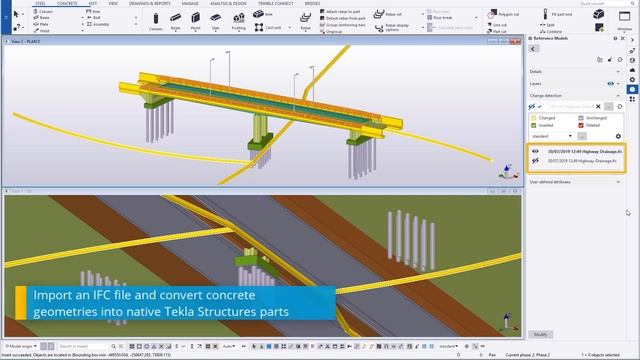Click Group reinforcing bars

[342, 25]
